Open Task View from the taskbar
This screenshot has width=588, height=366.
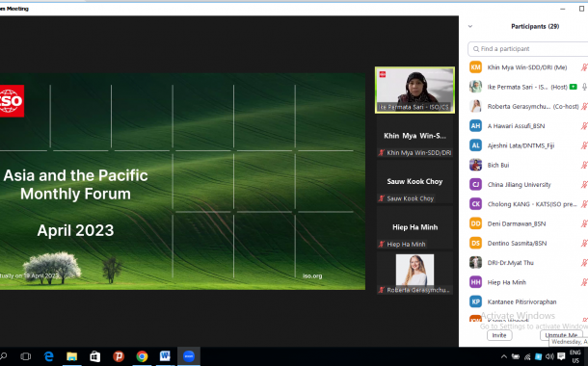(x=25, y=356)
